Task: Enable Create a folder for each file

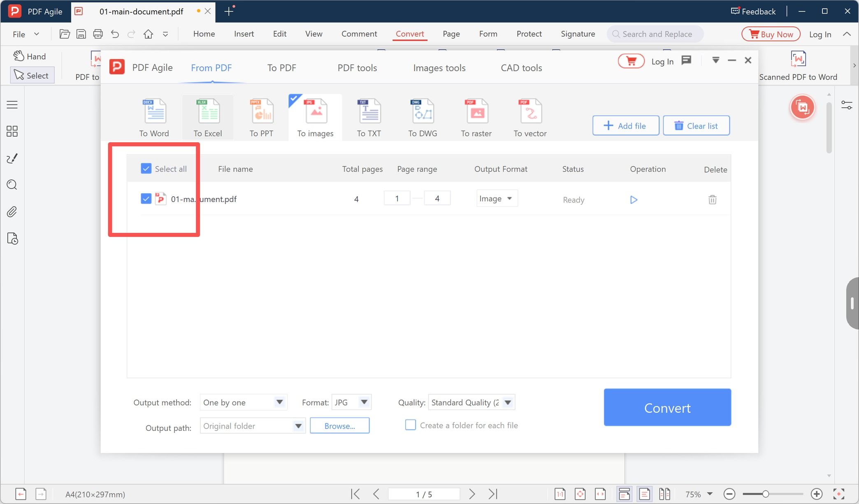Action: point(411,425)
